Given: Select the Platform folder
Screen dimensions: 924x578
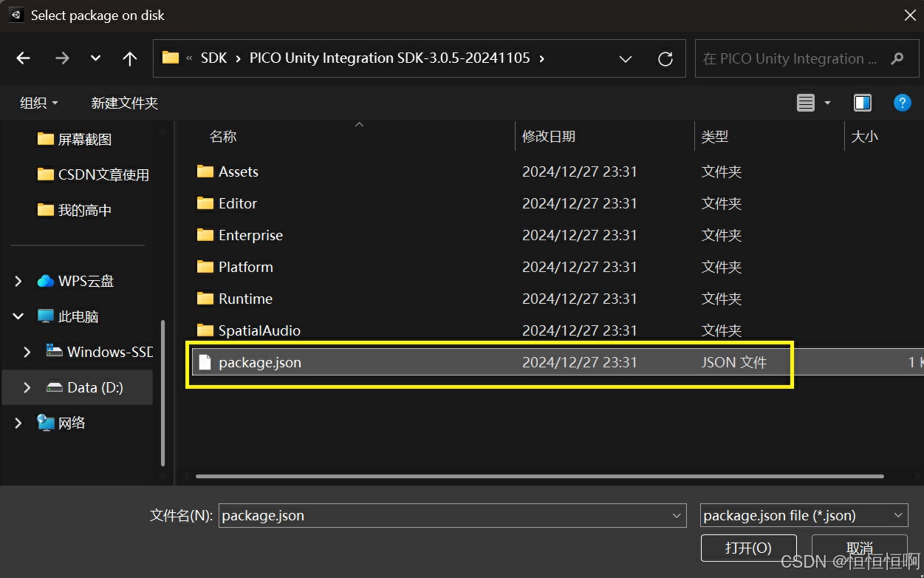Looking at the screenshot, I should pos(246,267).
